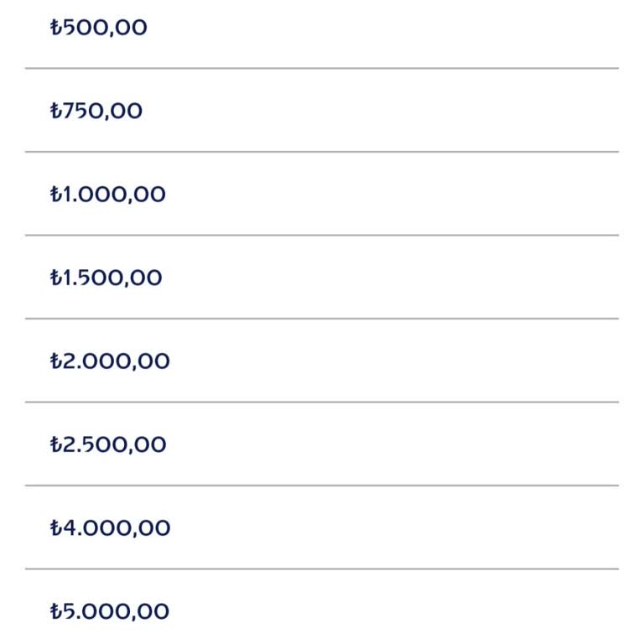Viewport: 644px width, 644px height.
Task: Click the lira symbol before 750,00
Action: [56, 111]
